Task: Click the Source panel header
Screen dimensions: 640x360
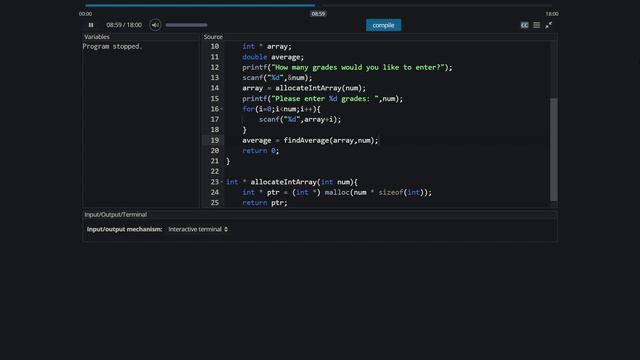Action: pyautogui.click(x=213, y=37)
